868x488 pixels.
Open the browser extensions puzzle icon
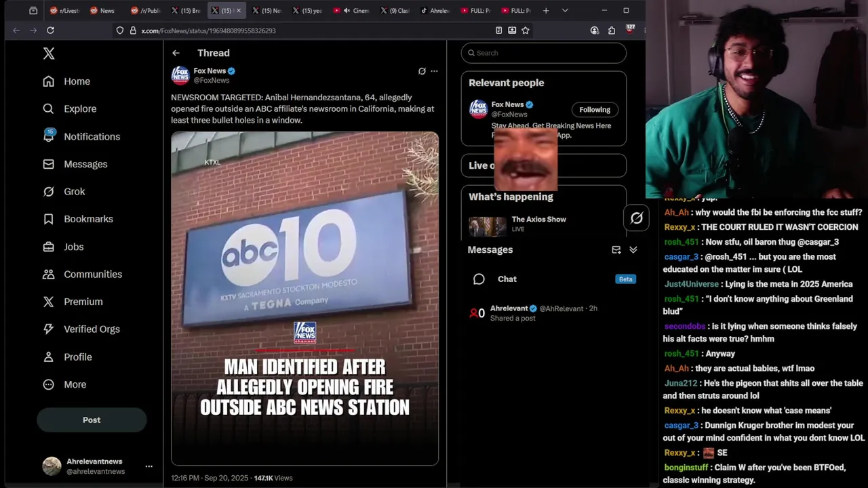click(612, 30)
